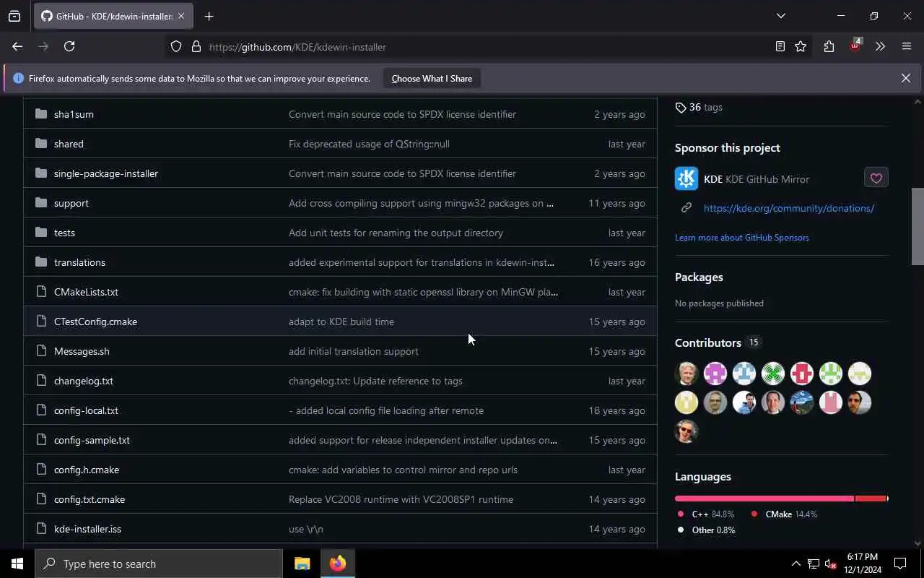The width and height of the screenshot is (924, 578).
Task: Click the tests folder icon
Action: [41, 233]
